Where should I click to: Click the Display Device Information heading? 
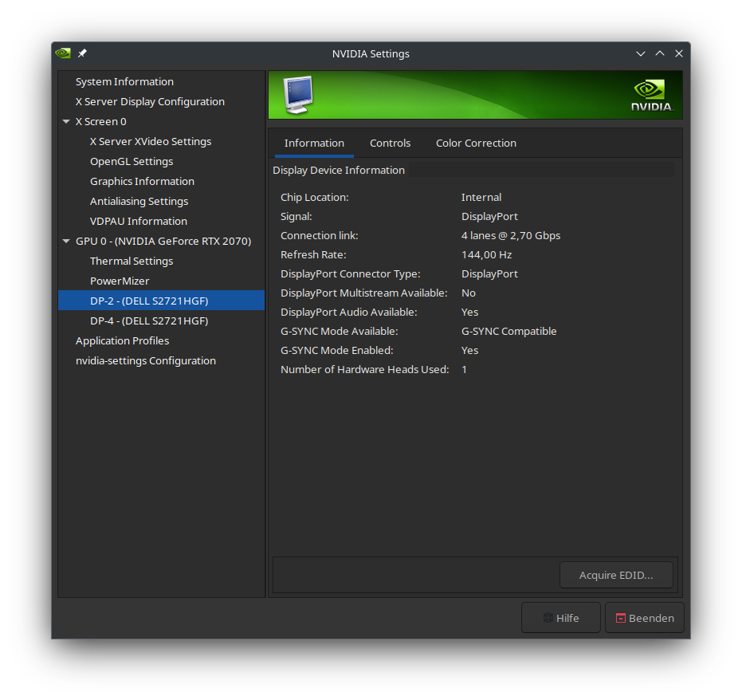coord(339,171)
